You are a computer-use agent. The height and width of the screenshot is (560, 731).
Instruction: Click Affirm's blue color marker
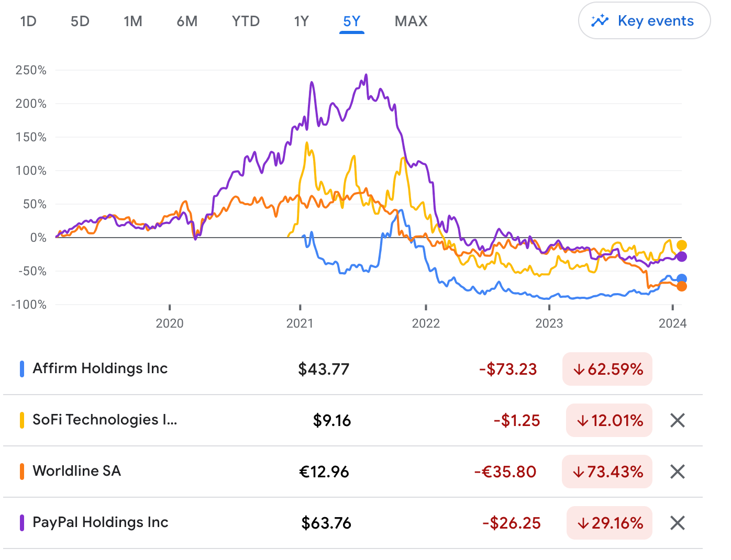point(22,369)
